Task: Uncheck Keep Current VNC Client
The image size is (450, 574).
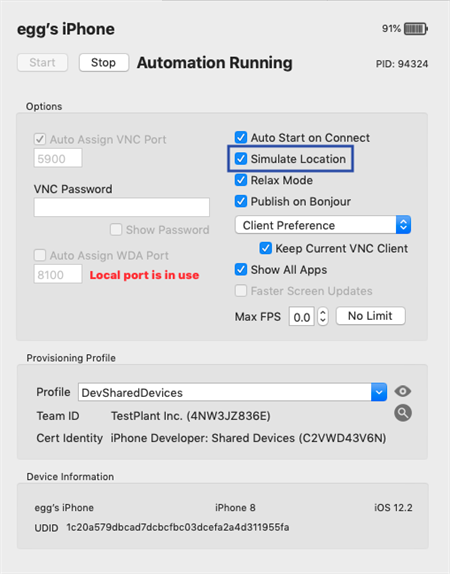Action: click(x=265, y=248)
